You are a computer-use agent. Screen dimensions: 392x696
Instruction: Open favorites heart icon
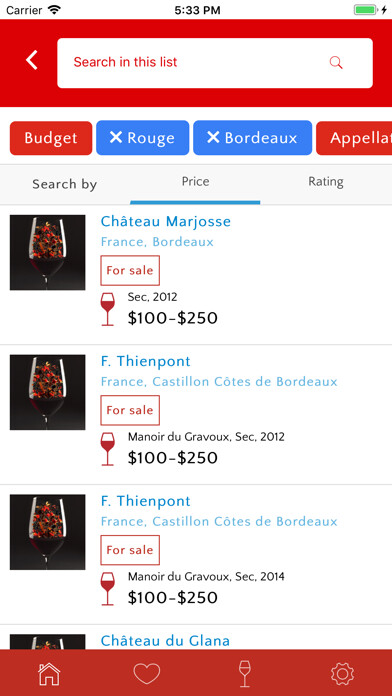pyautogui.click(x=147, y=674)
